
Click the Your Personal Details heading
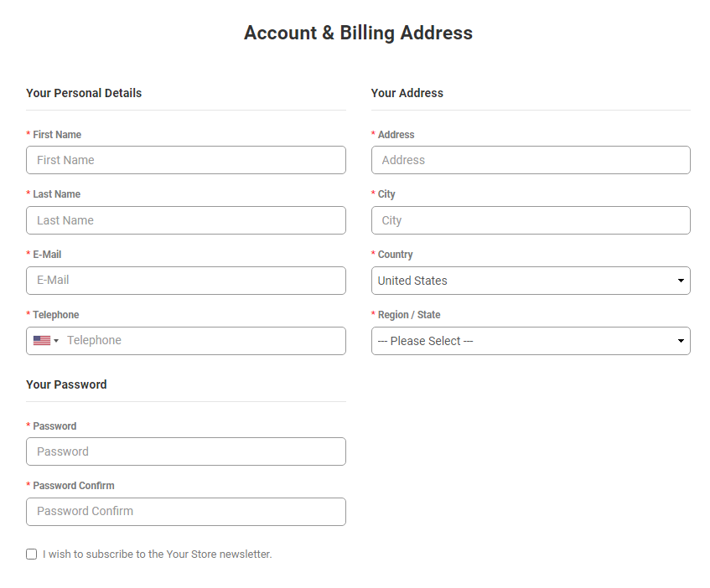pos(84,93)
